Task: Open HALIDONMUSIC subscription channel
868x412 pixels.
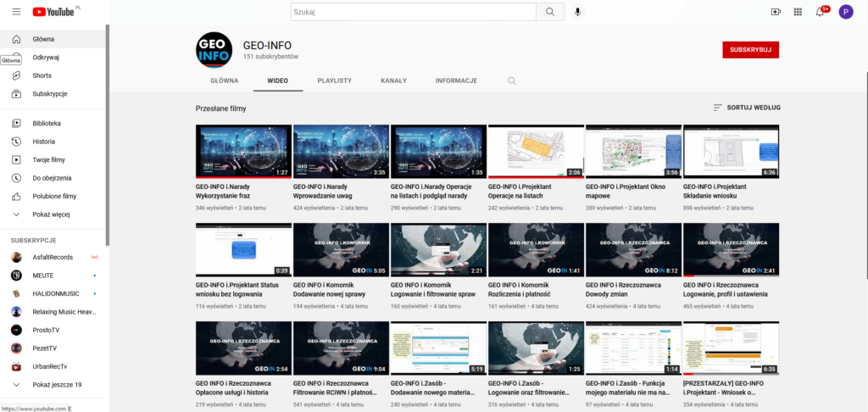Action: pos(53,294)
